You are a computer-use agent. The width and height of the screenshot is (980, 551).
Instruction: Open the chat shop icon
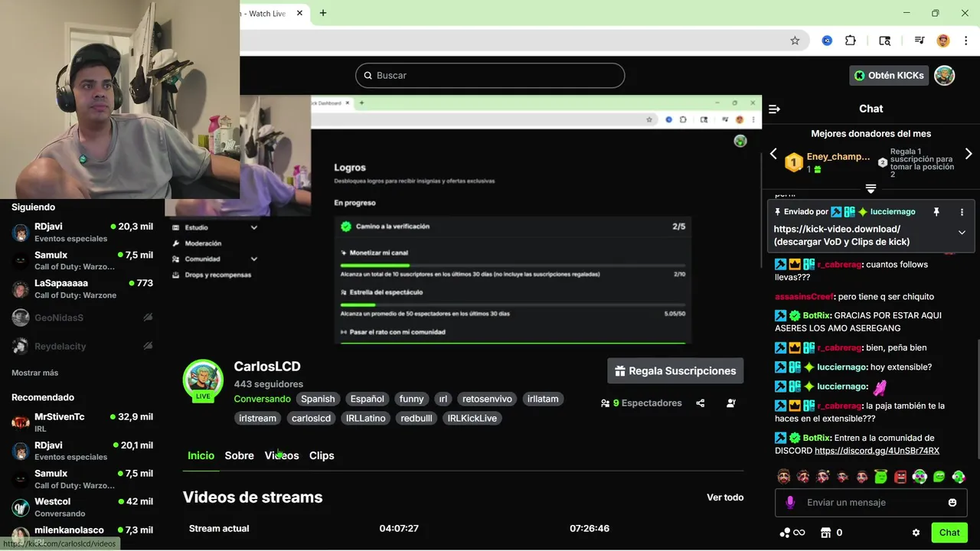pyautogui.click(x=826, y=533)
